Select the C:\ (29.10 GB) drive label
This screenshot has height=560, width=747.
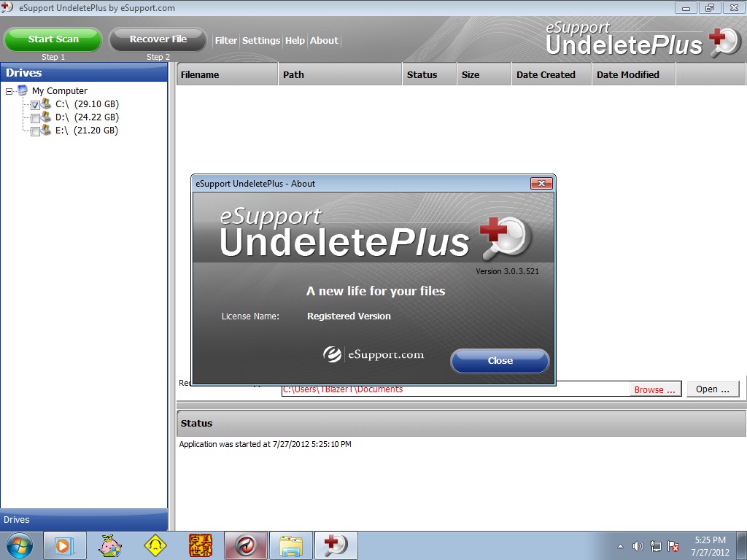tap(88, 104)
